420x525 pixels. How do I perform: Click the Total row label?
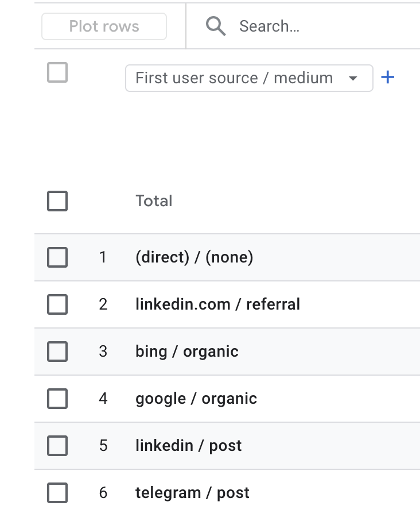[154, 201]
